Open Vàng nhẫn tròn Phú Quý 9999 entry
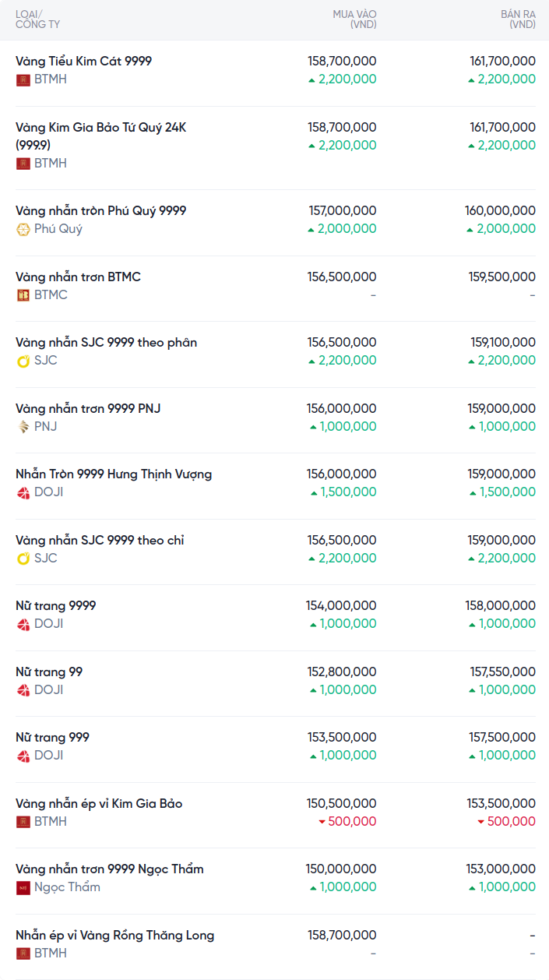 100,210
